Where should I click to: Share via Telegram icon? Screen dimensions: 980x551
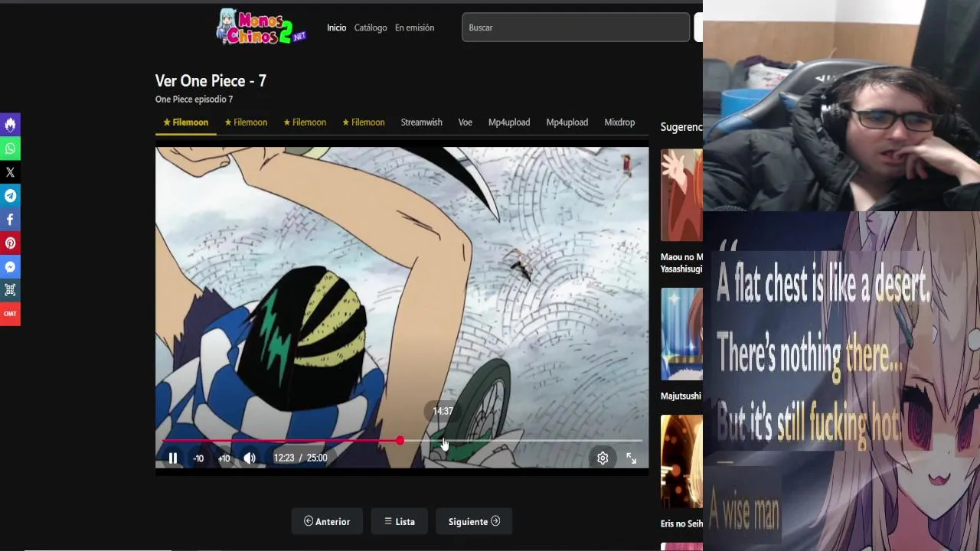10,196
